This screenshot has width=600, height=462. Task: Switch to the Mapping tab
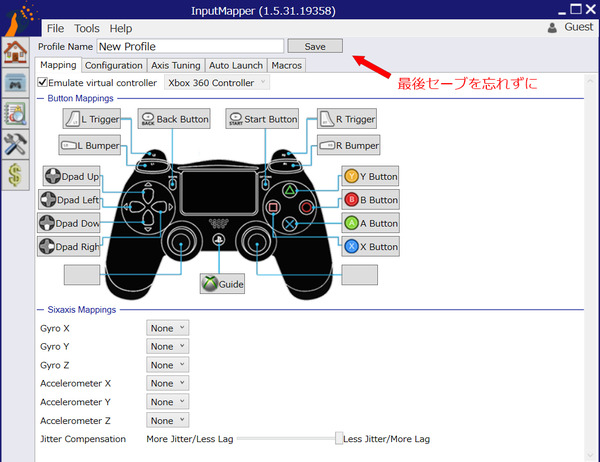point(58,65)
